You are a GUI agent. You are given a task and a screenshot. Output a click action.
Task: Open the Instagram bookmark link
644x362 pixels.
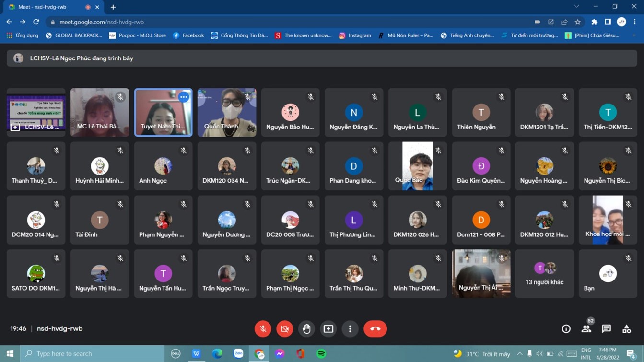355,35
